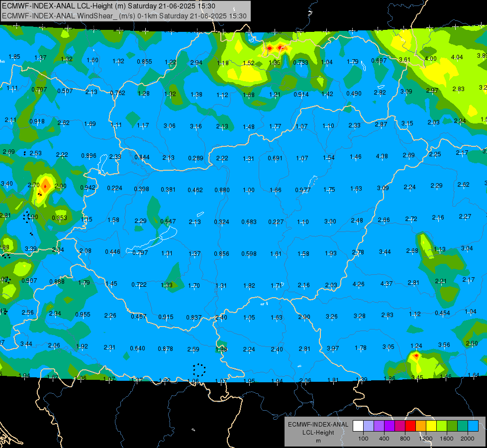Click the wind shear value 4.37

click(x=387, y=284)
